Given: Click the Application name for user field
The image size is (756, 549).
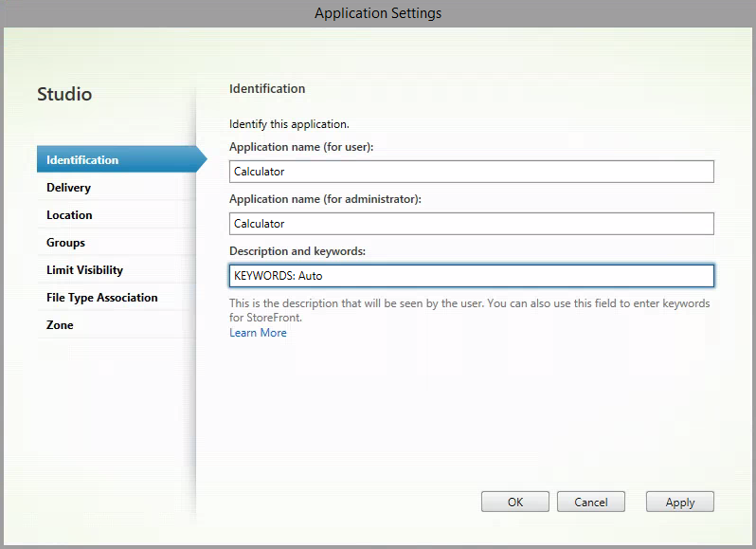Looking at the screenshot, I should [x=471, y=172].
